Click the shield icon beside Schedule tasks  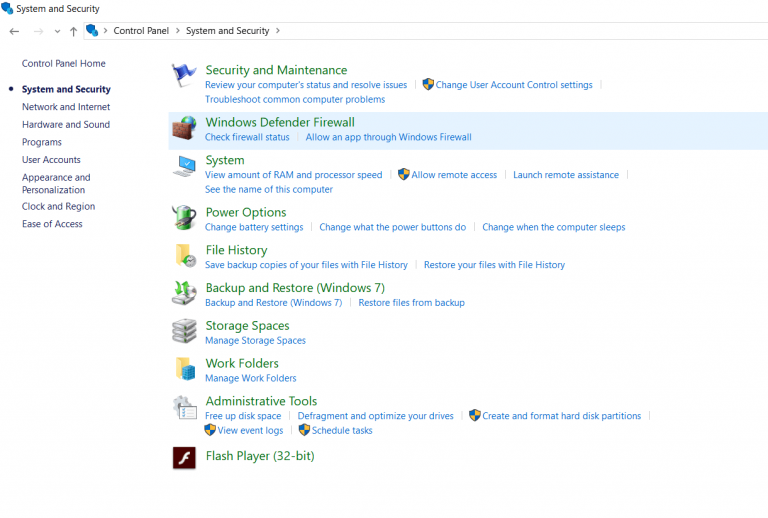[304, 430]
